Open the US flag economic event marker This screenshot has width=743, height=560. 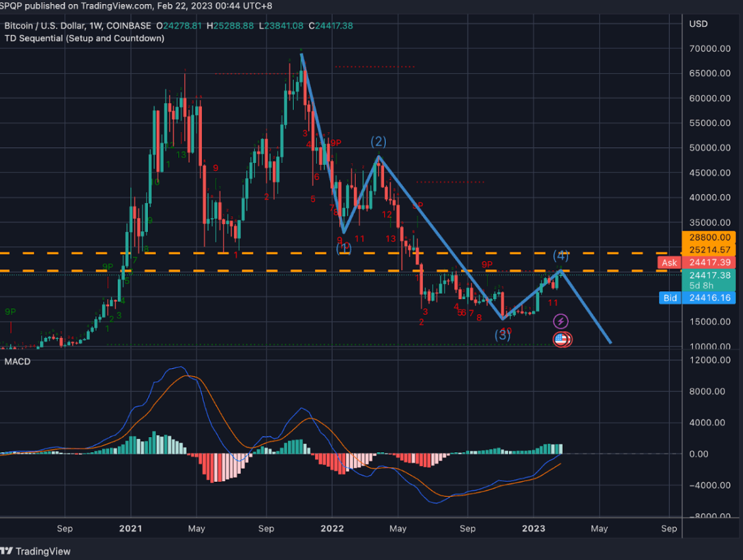(561, 339)
